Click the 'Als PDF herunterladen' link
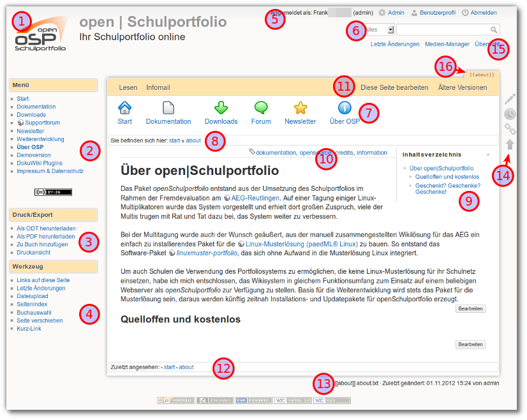 46,236
